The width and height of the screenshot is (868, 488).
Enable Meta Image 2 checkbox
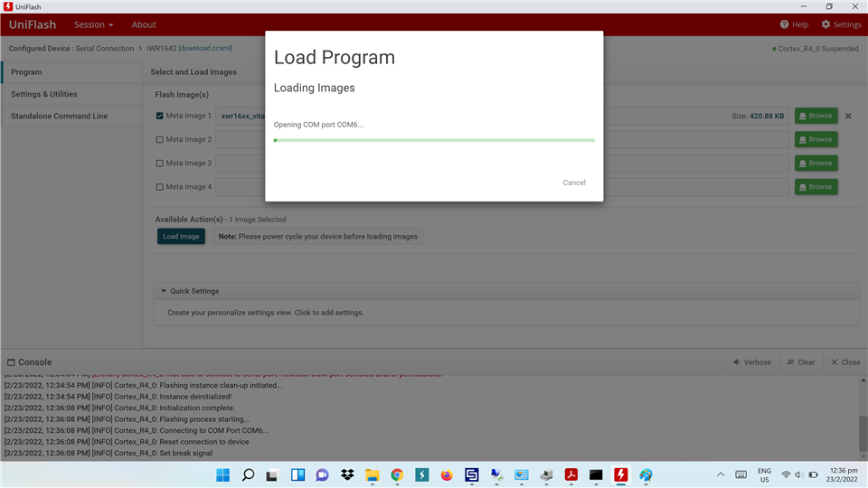(x=159, y=139)
